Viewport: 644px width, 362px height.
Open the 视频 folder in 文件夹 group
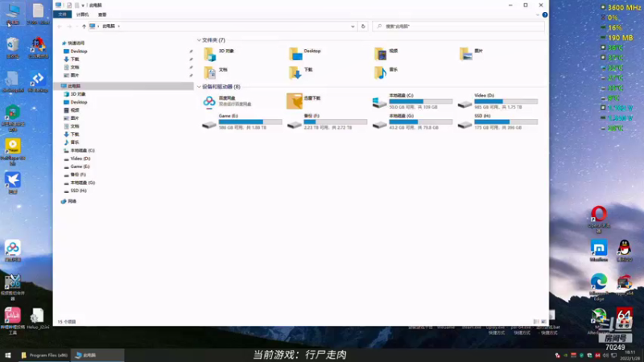(386, 54)
